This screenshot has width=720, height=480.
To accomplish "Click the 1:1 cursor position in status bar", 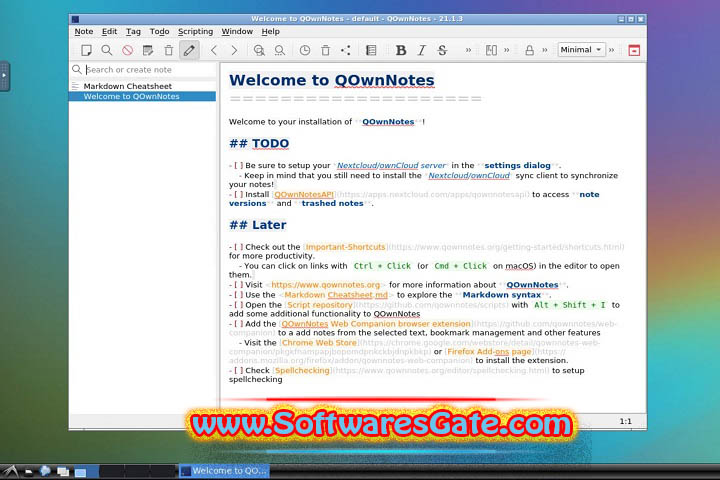I will coord(625,421).
